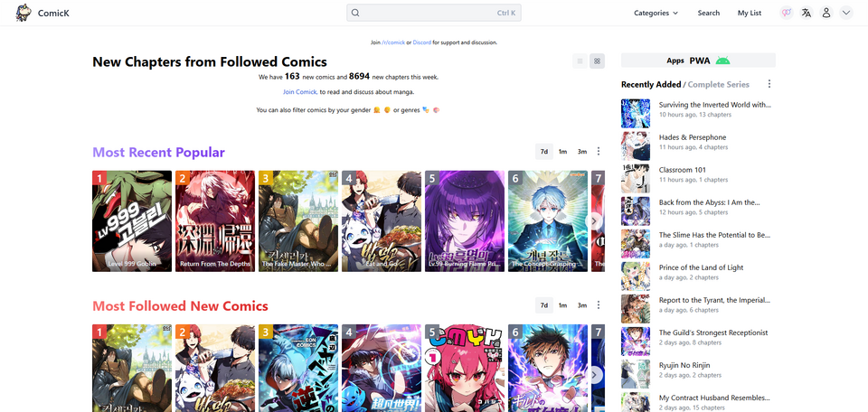868x412 pixels.
Task: Open the Discord link
Action: tap(422, 42)
